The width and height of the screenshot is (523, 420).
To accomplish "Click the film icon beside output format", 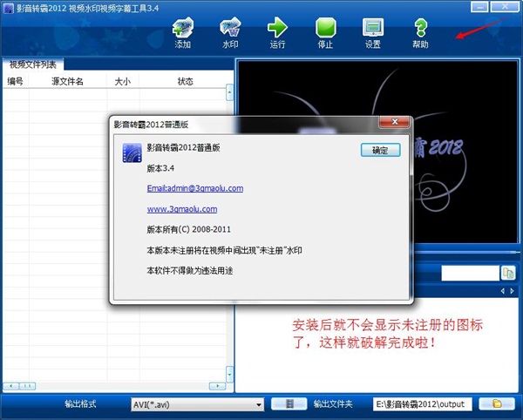I will click(288, 404).
